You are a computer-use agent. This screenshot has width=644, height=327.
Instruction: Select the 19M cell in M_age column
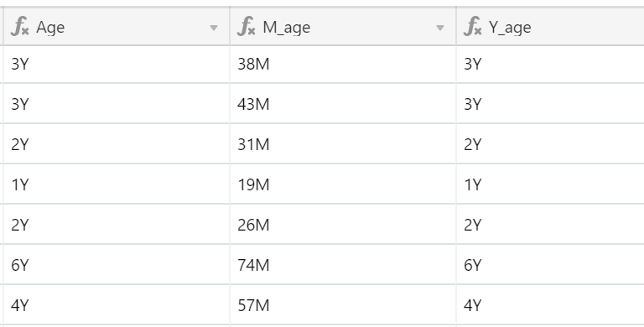[343, 184]
